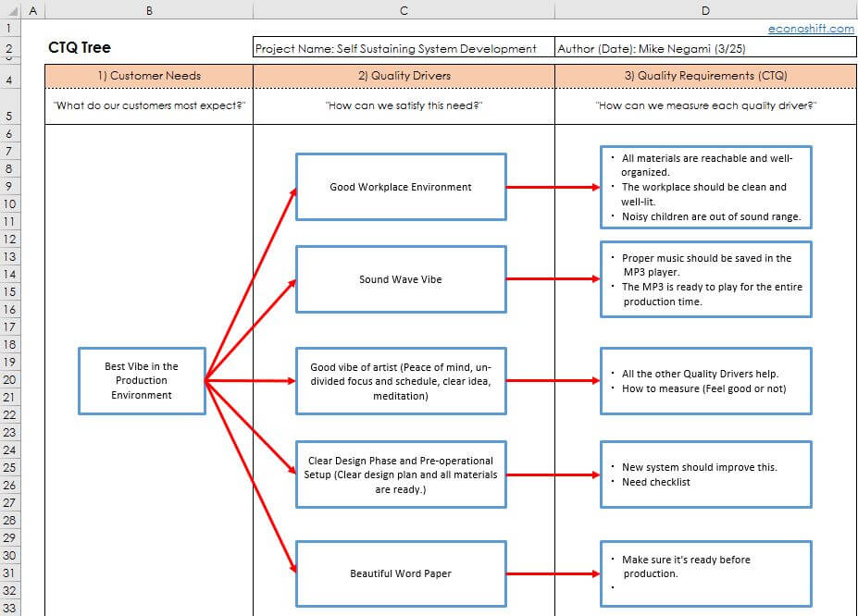Select row 30 header
858x616 pixels.
pos(10,555)
